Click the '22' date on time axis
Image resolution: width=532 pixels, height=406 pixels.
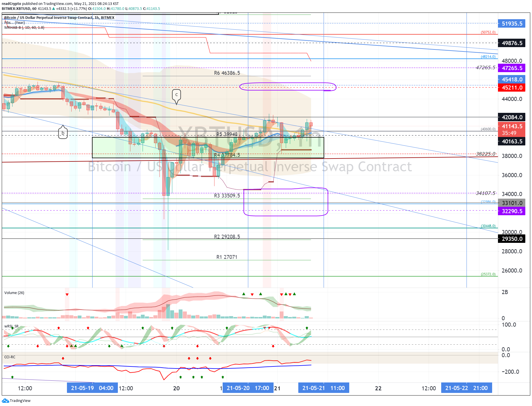378,388
